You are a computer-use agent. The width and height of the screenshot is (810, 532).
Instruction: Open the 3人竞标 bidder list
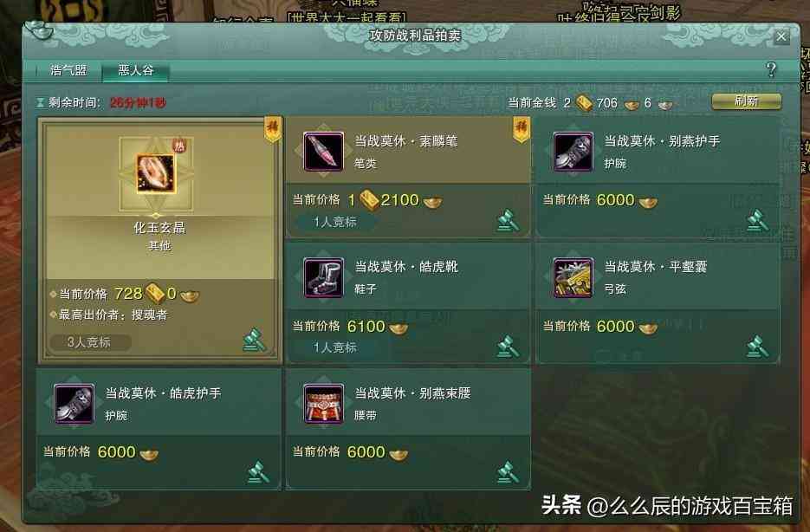coord(89,342)
